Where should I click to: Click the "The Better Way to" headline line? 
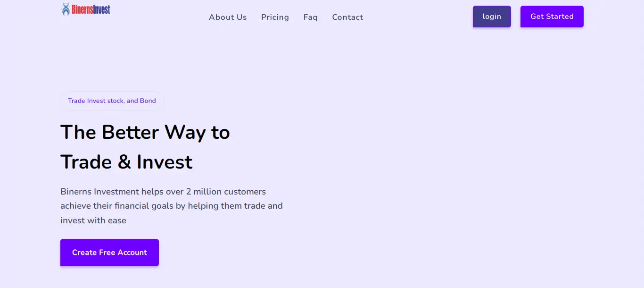(145, 132)
